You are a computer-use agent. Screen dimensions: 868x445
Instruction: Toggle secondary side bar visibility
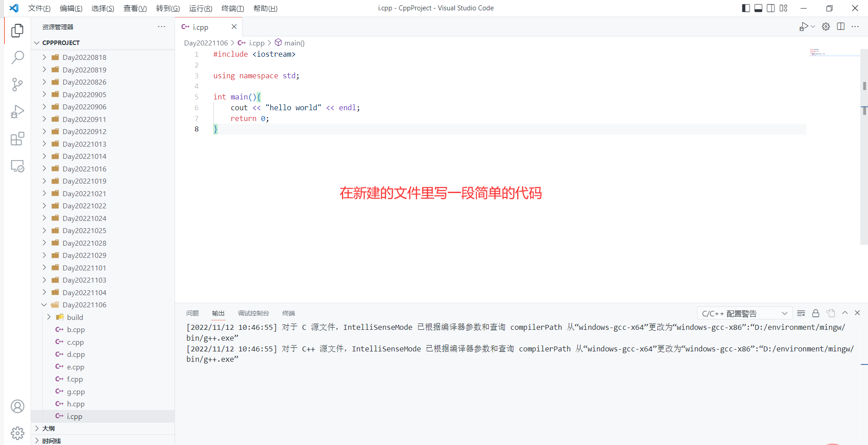click(771, 8)
